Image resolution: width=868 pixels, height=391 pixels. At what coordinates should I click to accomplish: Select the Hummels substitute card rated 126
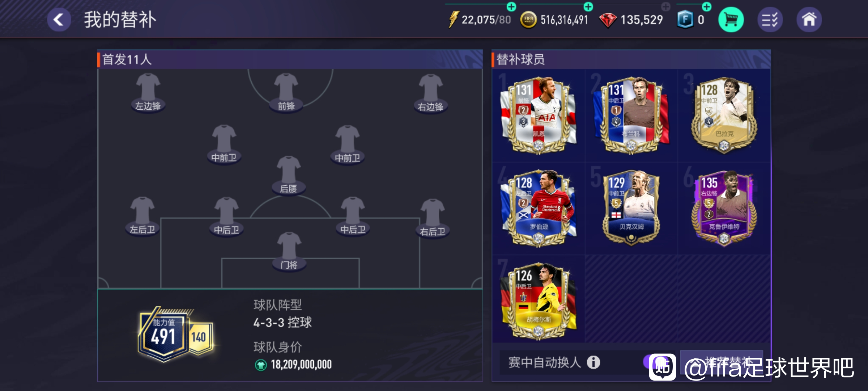[539, 301]
